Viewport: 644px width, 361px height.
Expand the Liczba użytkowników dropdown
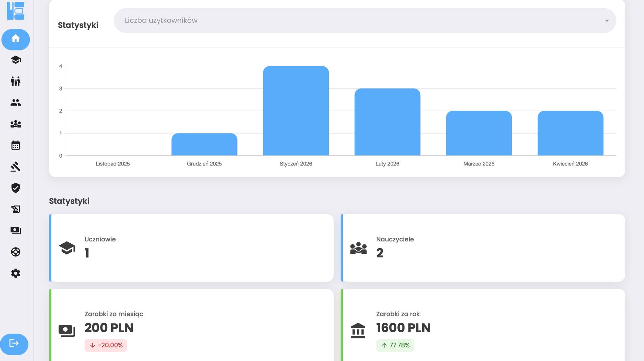pos(356,20)
